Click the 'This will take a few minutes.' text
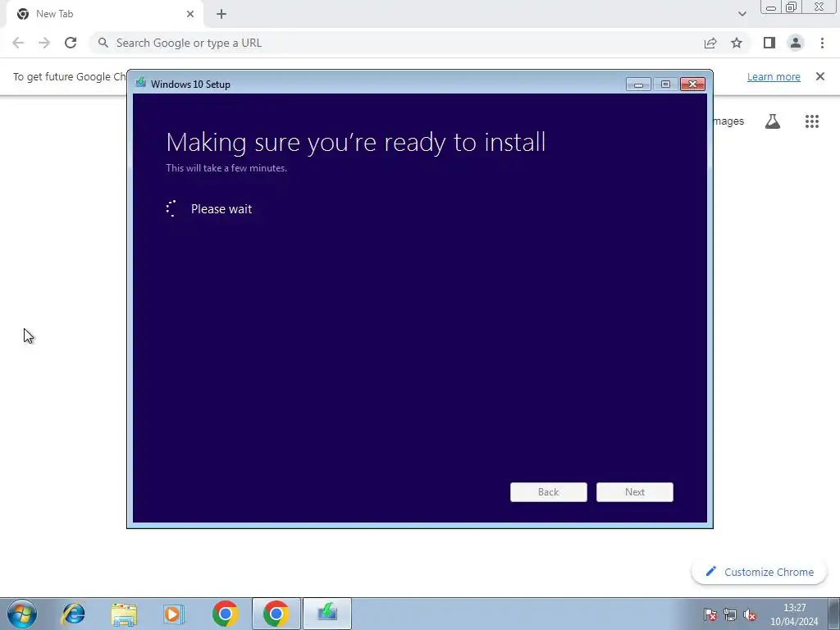Image resolution: width=840 pixels, height=630 pixels. (x=226, y=167)
